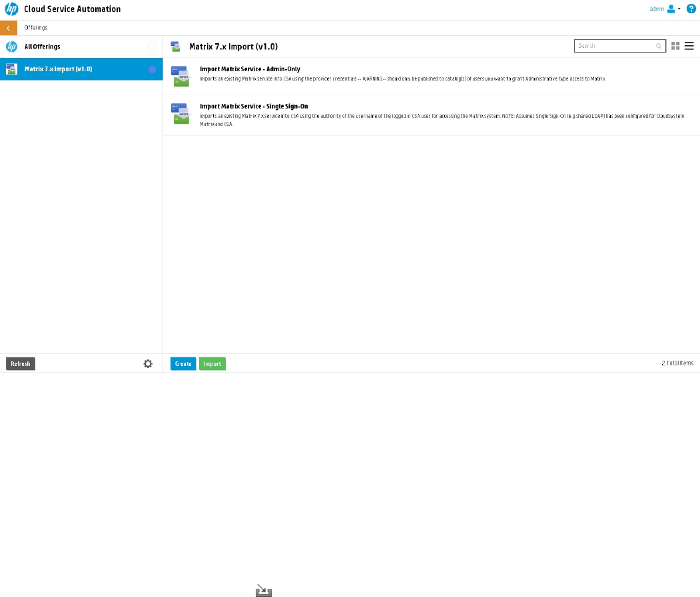This screenshot has width=700, height=597.
Task: Click the Matrix 7.x Import (v1.0) heading
Action: [234, 47]
